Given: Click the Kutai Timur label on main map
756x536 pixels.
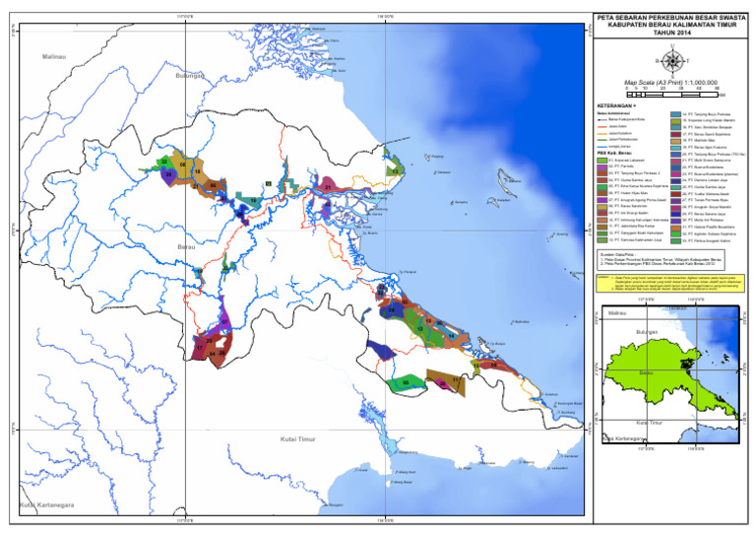Looking at the screenshot, I should point(296,437).
